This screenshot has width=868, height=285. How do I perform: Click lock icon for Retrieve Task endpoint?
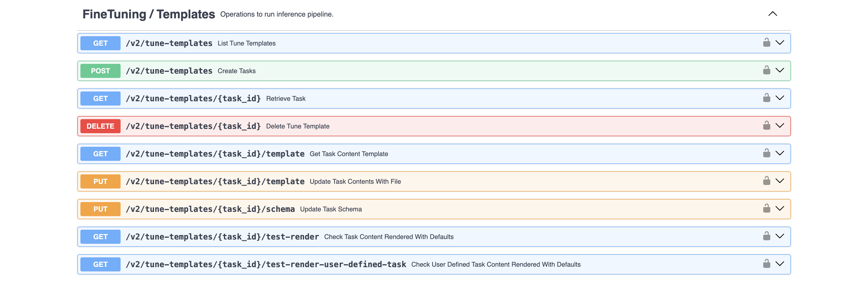pos(766,98)
